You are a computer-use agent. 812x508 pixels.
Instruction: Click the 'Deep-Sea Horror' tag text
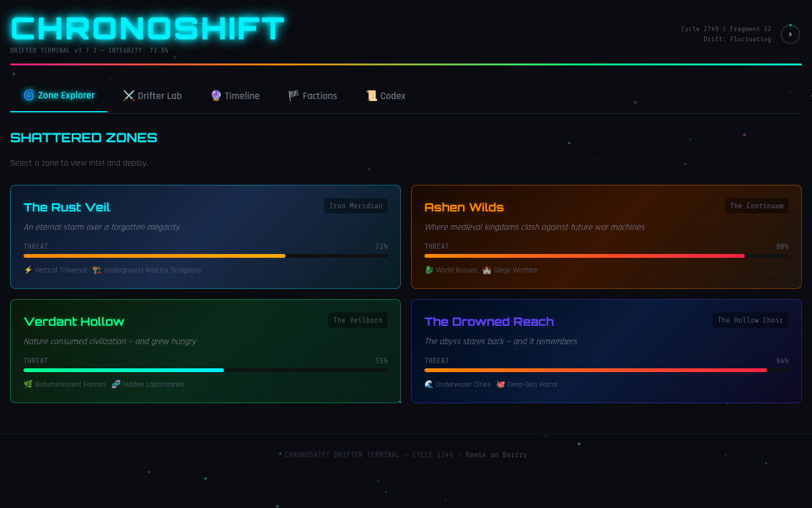click(533, 384)
